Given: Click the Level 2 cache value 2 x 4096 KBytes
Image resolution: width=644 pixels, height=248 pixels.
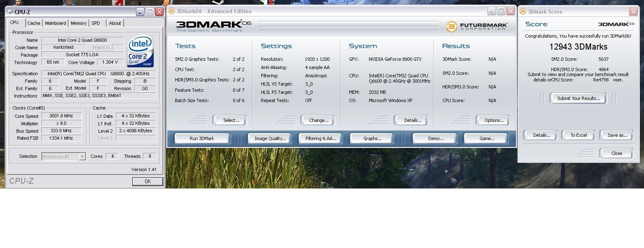Looking at the screenshot, I should [136, 131].
